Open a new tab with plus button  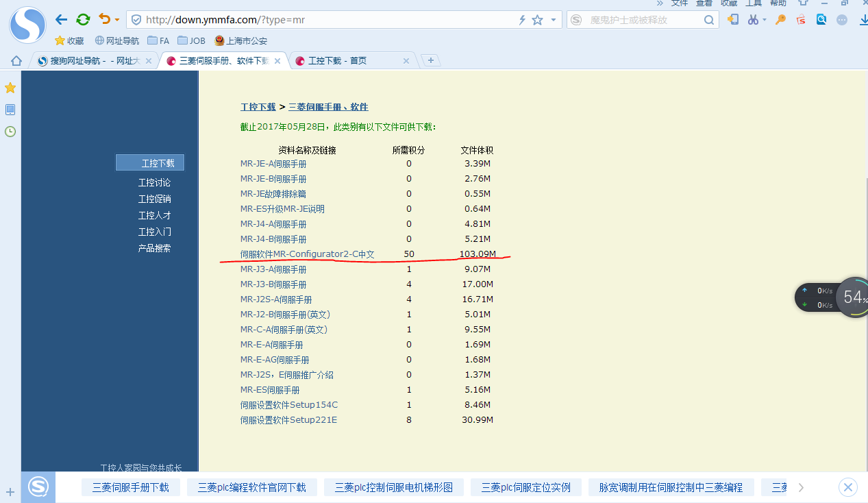click(x=430, y=60)
